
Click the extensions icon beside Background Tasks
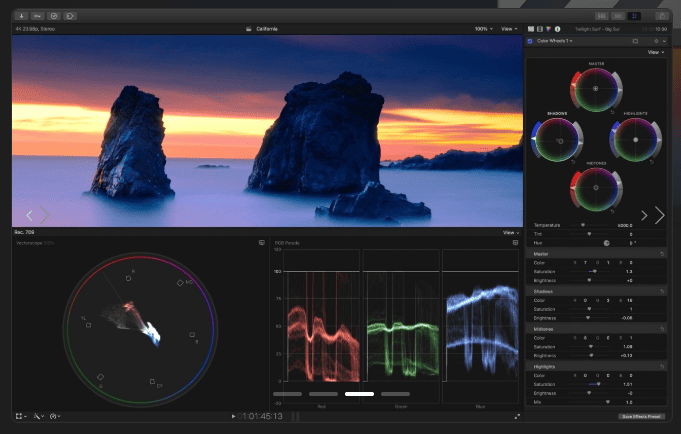[70, 16]
